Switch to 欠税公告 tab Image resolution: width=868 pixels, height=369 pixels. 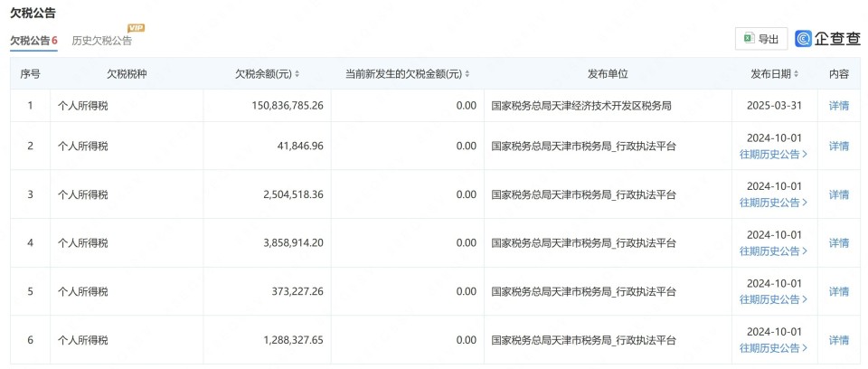point(33,41)
